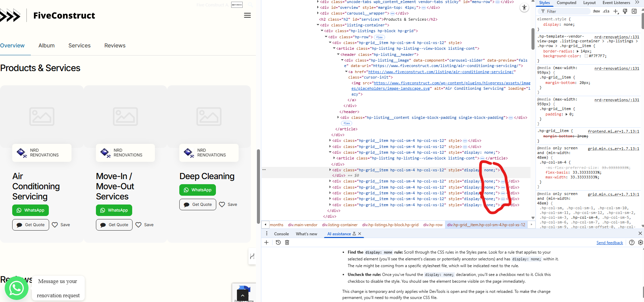Collapse the hp-listing__header header node
The width and height of the screenshot is (644, 302).
(x=338, y=55)
